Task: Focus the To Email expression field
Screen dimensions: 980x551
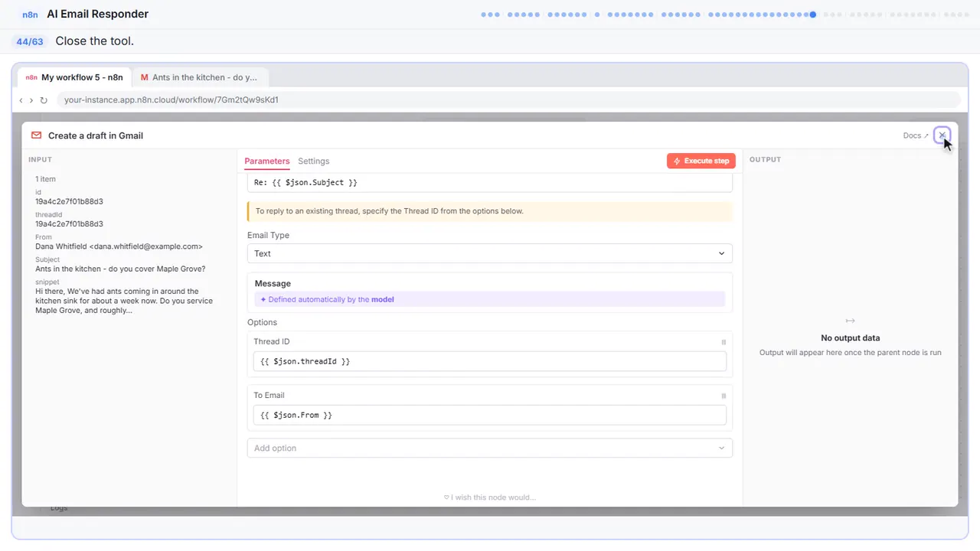Action: click(x=490, y=415)
